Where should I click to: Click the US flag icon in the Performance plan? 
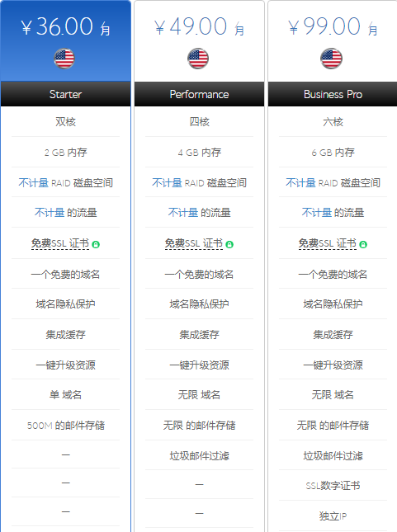pyautogui.click(x=198, y=59)
